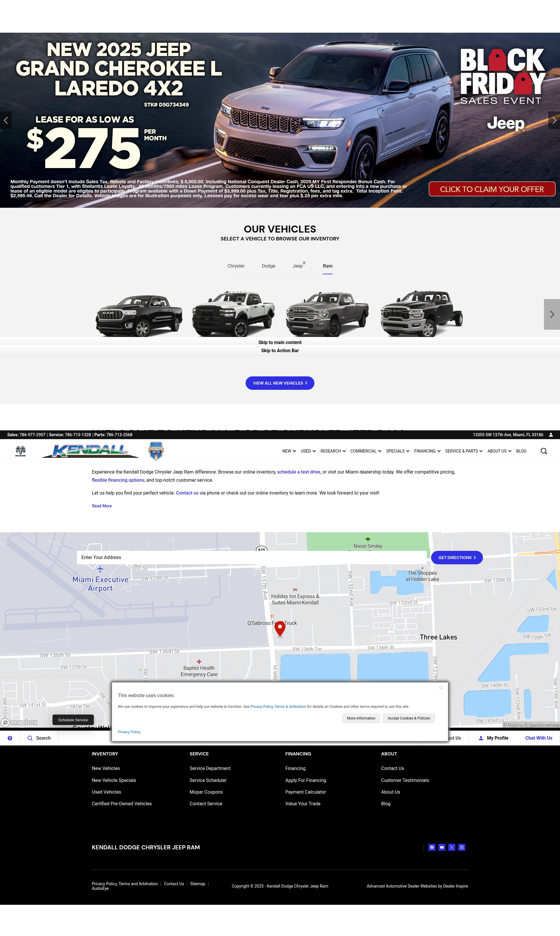Visit the dealership Instagram profile
This screenshot has height=936, width=560.
(x=461, y=847)
